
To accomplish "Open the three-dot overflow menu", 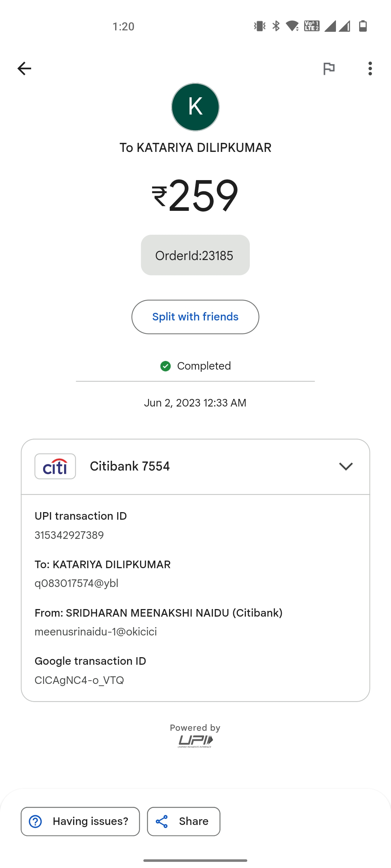I will click(370, 68).
